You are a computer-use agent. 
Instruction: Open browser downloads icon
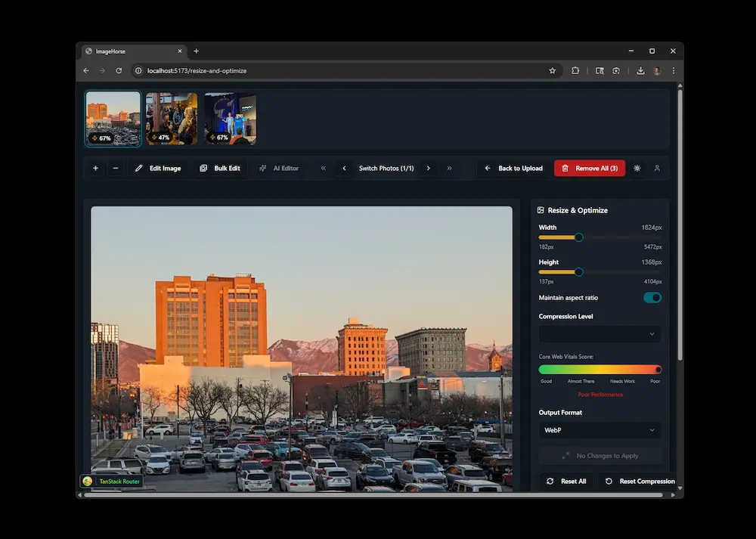[x=640, y=70]
